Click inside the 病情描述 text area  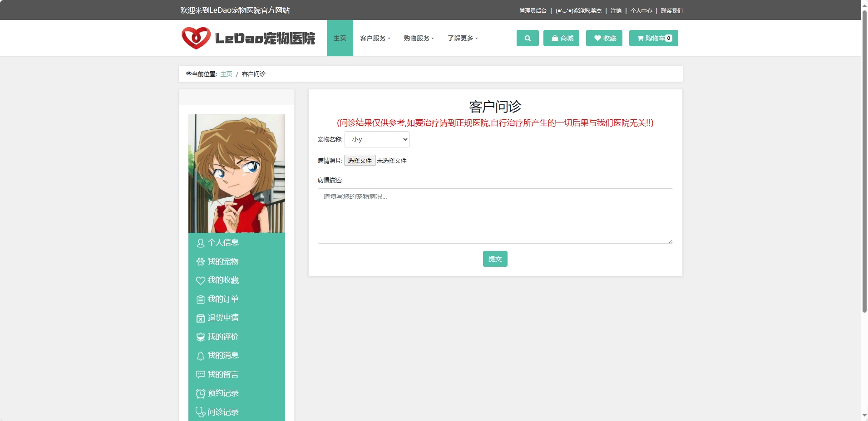[x=495, y=215]
